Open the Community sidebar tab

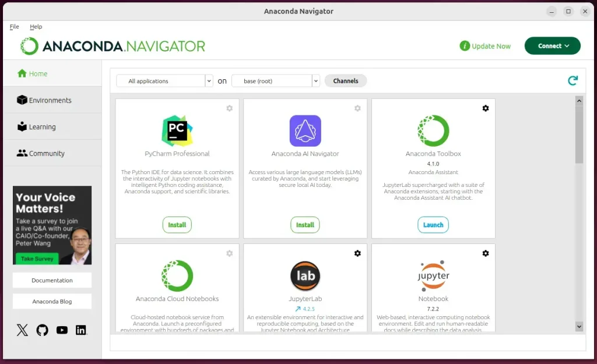click(x=52, y=153)
